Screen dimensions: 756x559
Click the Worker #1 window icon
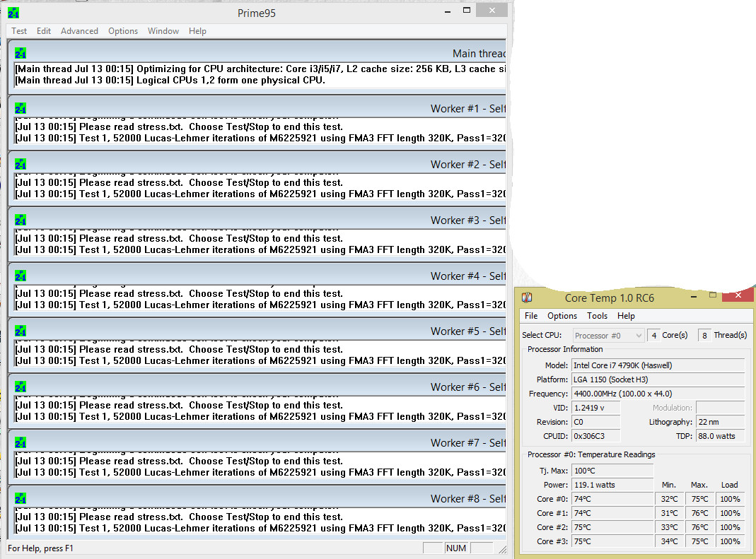click(21, 108)
